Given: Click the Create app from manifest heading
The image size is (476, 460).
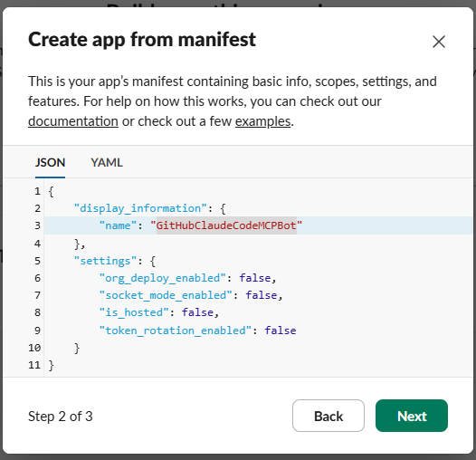Looking at the screenshot, I should (x=142, y=40).
